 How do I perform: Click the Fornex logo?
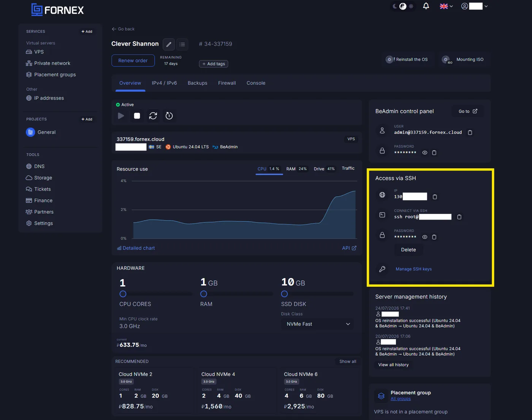pyautogui.click(x=57, y=10)
